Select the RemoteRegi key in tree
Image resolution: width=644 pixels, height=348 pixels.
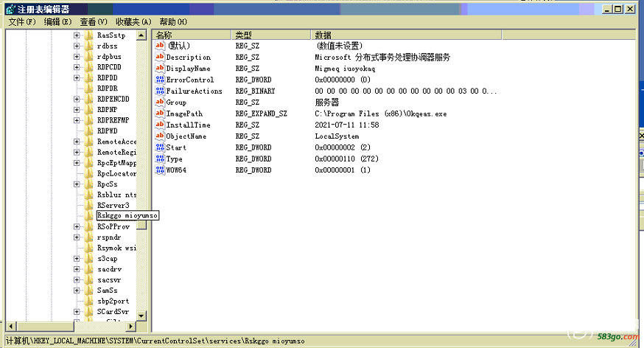click(x=116, y=153)
